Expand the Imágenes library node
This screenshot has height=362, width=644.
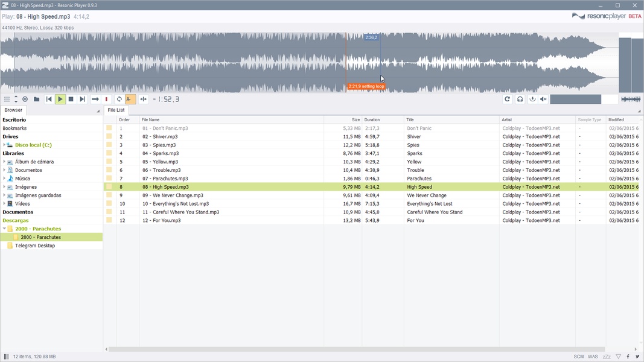coord(4,187)
